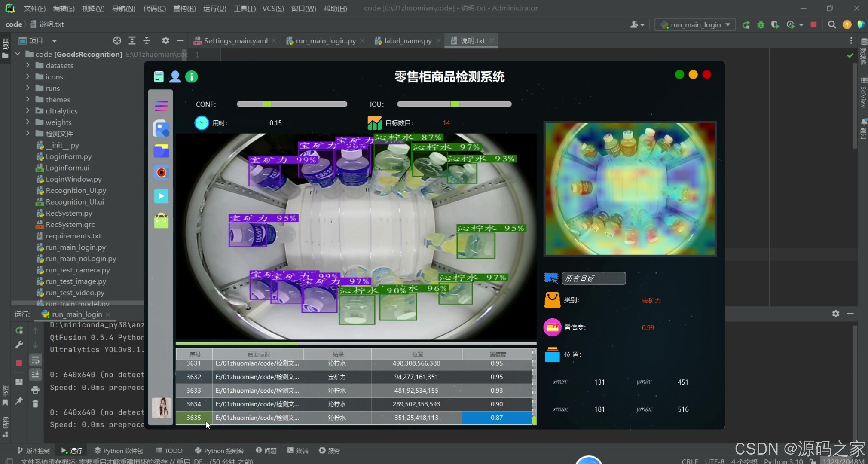Switch to the label_name.py tab
868x464 pixels.
(x=407, y=41)
